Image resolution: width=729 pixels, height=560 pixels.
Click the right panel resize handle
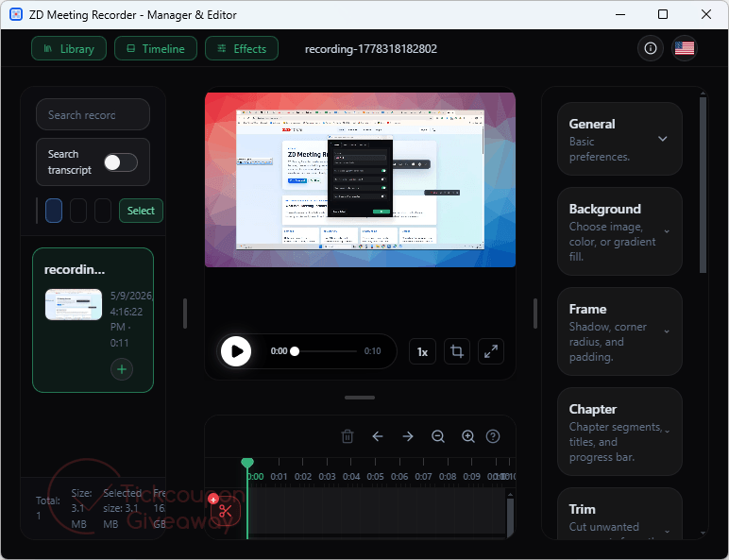(535, 314)
